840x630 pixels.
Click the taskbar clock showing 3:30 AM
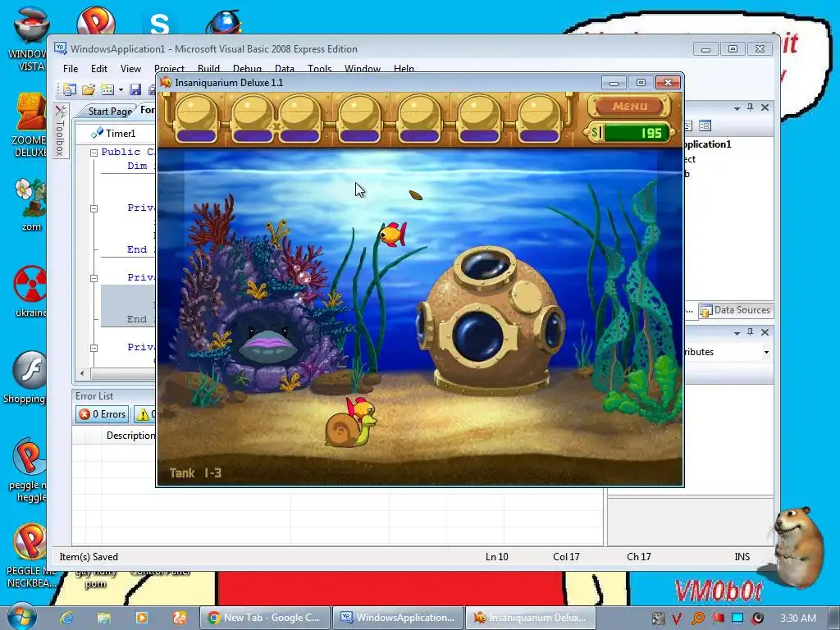(798, 619)
